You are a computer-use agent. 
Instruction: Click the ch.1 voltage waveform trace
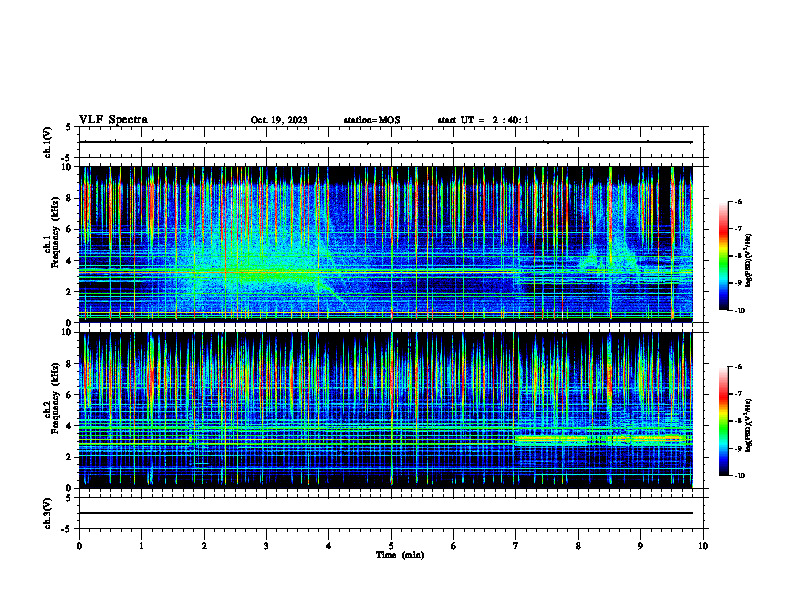coord(385,142)
